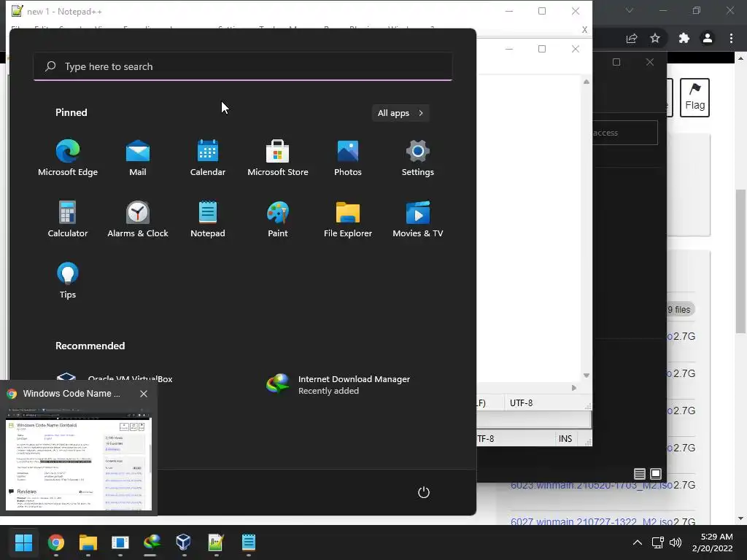Toggle INS mode in Notepad++ status bar
The width and height of the screenshot is (747, 560).
pyautogui.click(x=565, y=438)
